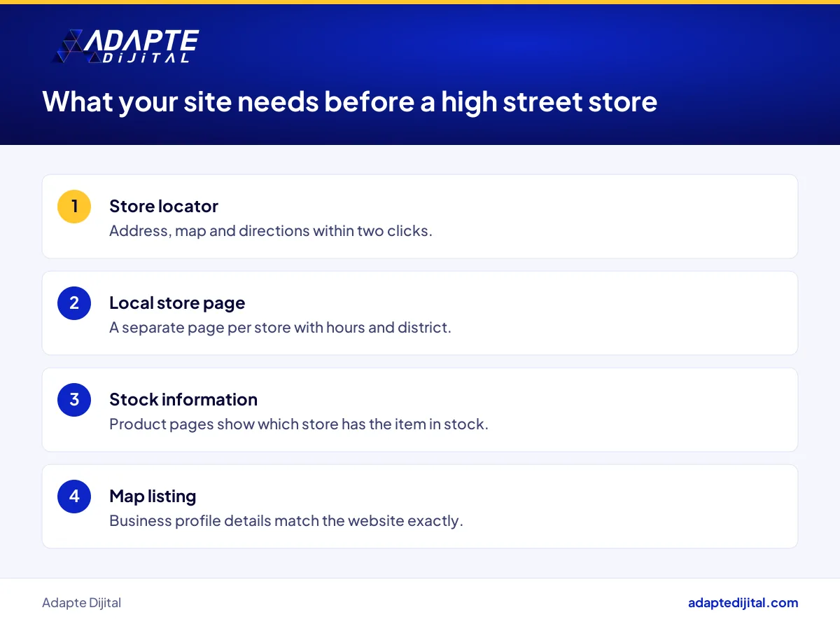
Task: Open the adaptedijital.com link
Action: click(743, 603)
